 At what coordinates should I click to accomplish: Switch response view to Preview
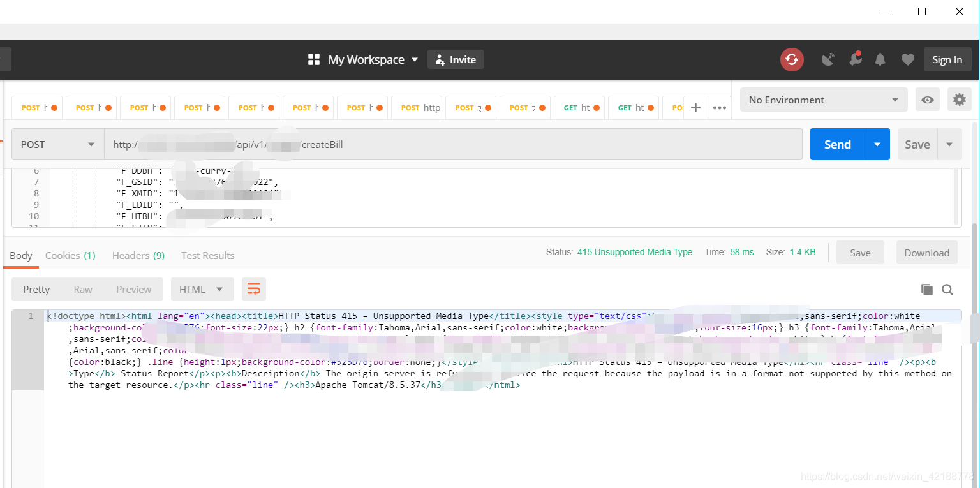[133, 289]
